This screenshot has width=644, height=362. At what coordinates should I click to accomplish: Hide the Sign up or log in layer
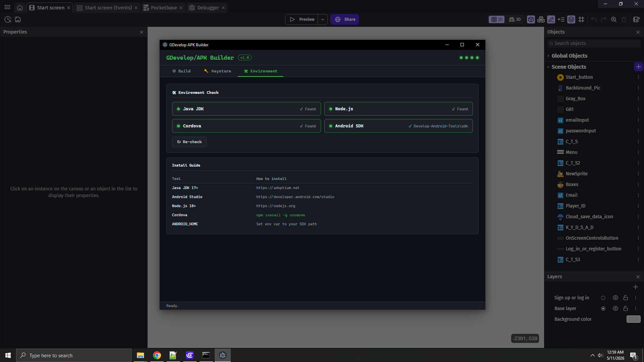tap(615, 298)
